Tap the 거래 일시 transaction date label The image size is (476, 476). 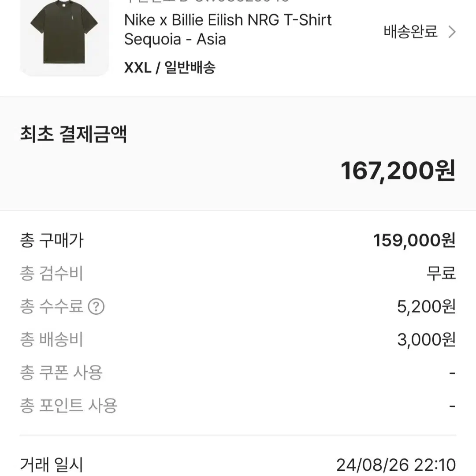click(51, 465)
